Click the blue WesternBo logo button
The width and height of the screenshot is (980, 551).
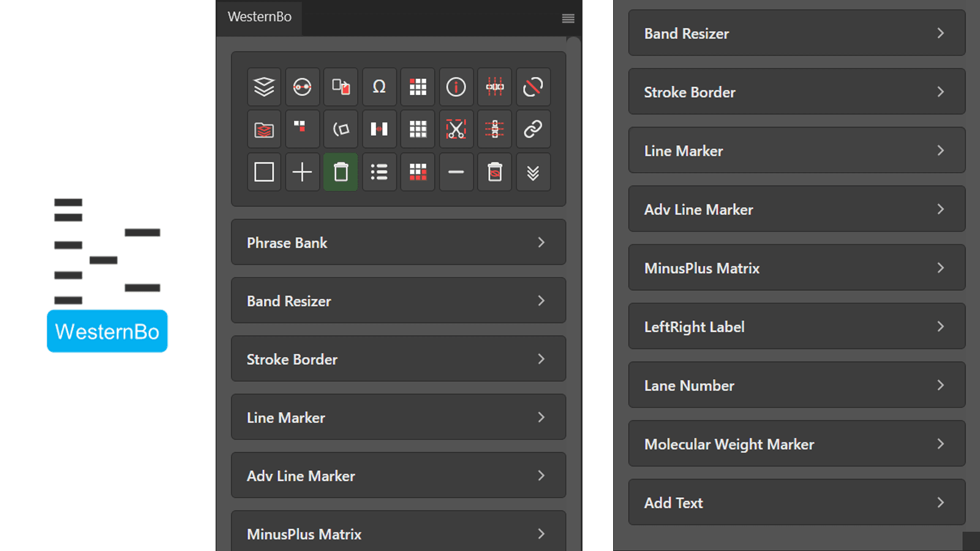tap(107, 331)
